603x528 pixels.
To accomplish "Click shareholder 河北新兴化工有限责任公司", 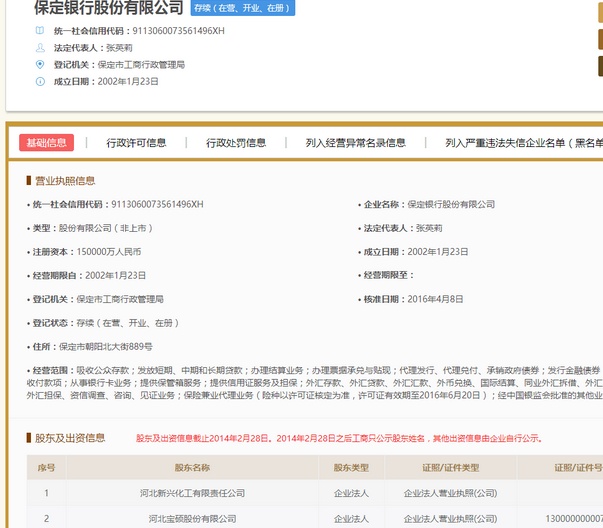I will coord(192,493).
